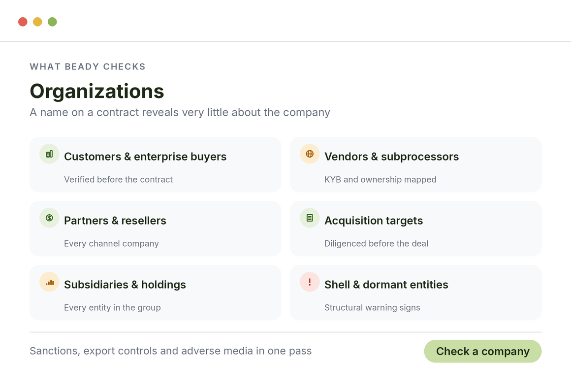Click the 'Verified before the contract' text
The width and height of the screenshot is (571, 392).
click(x=118, y=180)
